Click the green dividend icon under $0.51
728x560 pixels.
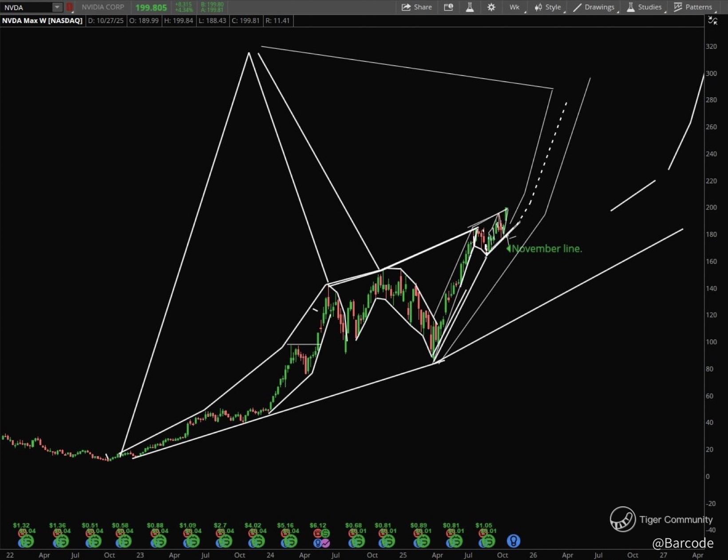point(95,541)
